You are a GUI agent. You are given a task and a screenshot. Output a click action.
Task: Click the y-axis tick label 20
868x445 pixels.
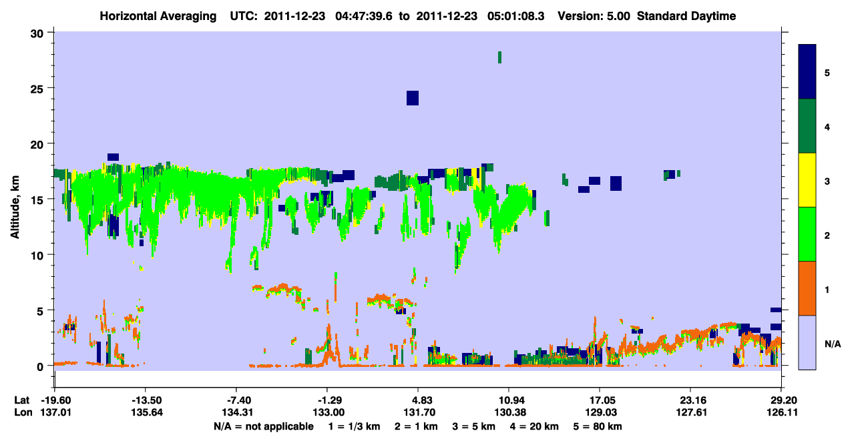click(39, 144)
